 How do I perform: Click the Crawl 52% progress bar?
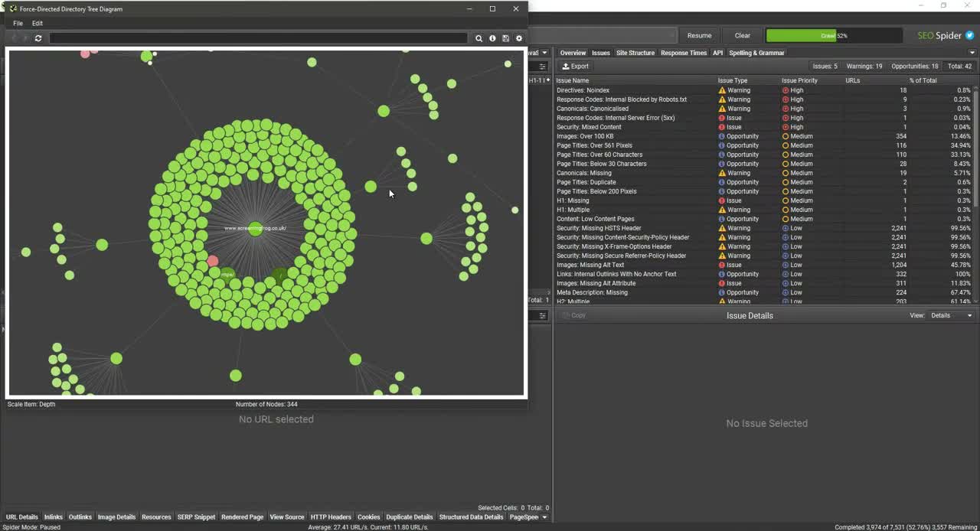pyautogui.click(x=834, y=36)
